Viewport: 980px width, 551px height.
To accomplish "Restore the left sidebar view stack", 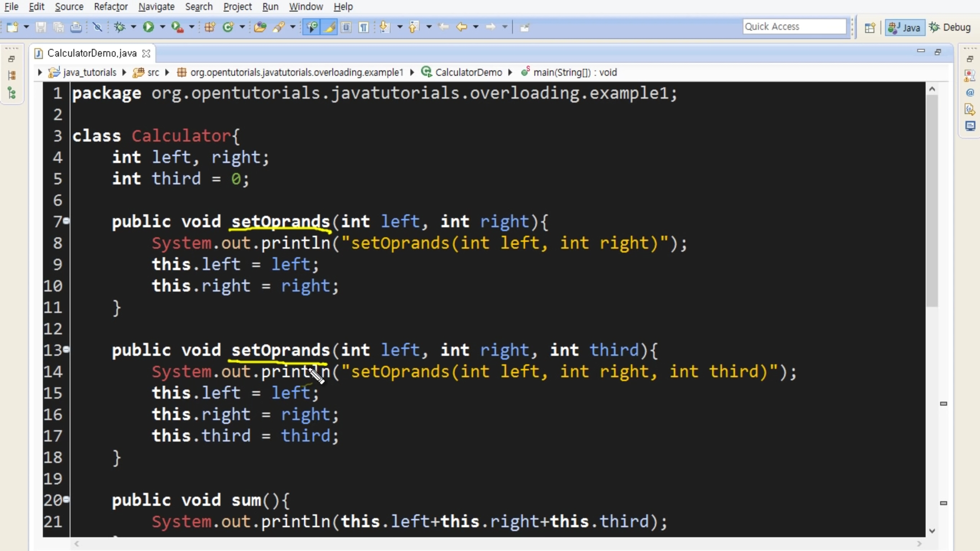I will point(11,59).
